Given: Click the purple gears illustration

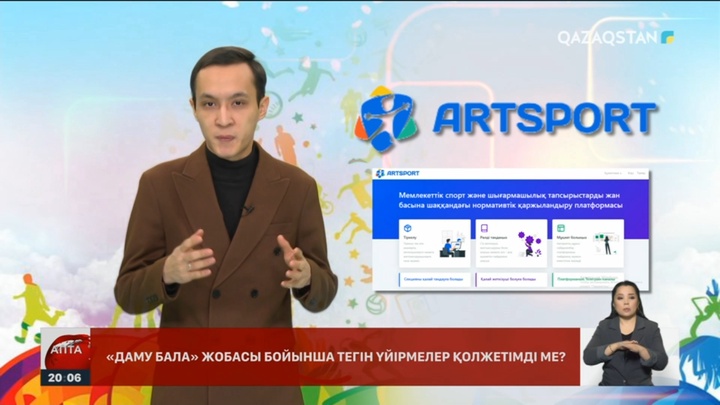Looking at the screenshot, I should pyautogui.click(x=529, y=243).
